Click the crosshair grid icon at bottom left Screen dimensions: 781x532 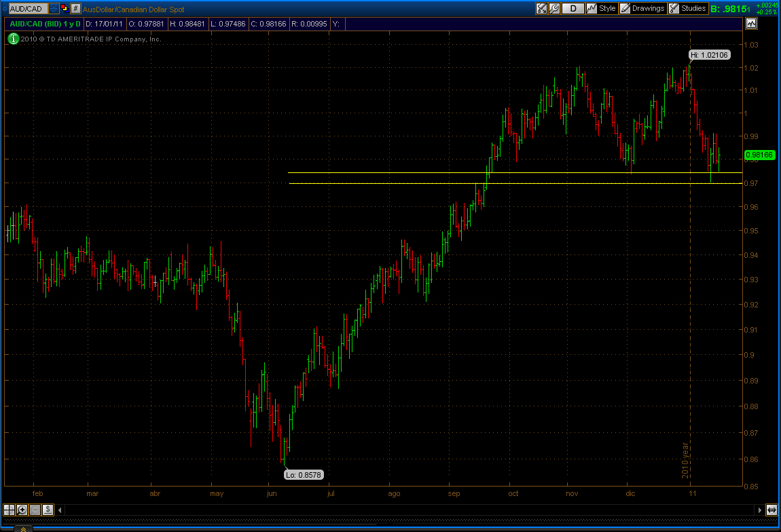pyautogui.click(x=9, y=510)
